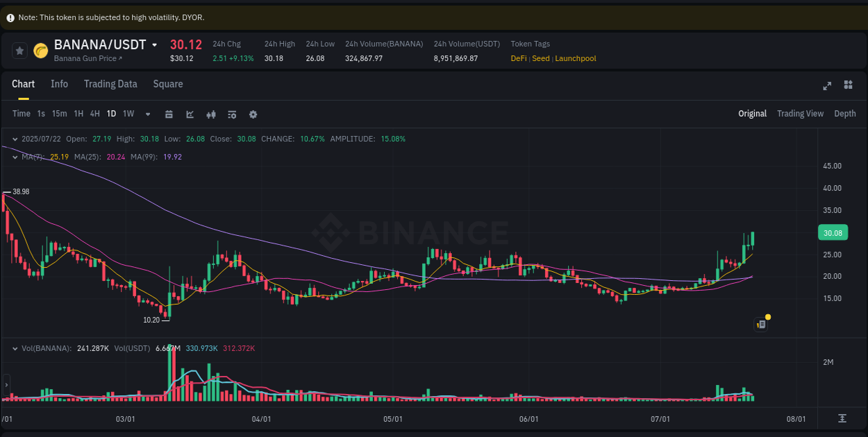
Task: Collapse the MA indicator row
Action: pos(14,157)
